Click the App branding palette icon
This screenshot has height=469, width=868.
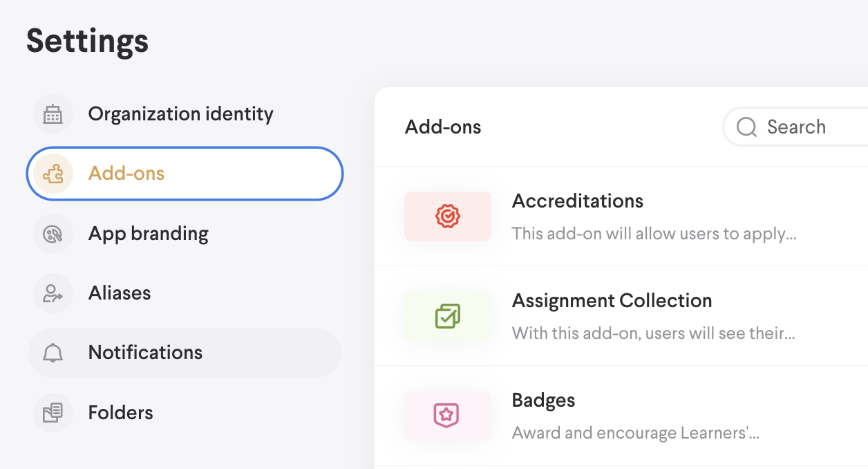53,234
